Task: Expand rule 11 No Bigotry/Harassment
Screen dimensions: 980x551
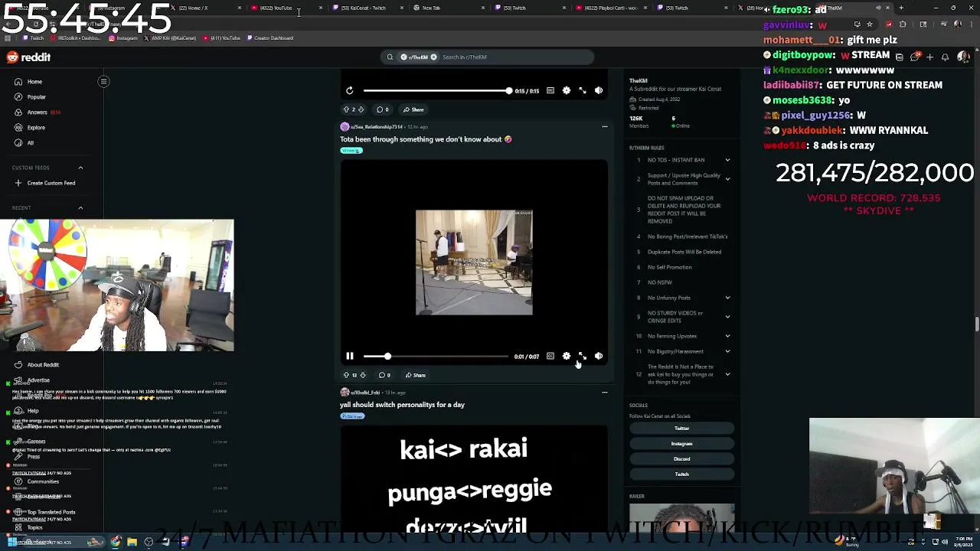Action: (727, 351)
